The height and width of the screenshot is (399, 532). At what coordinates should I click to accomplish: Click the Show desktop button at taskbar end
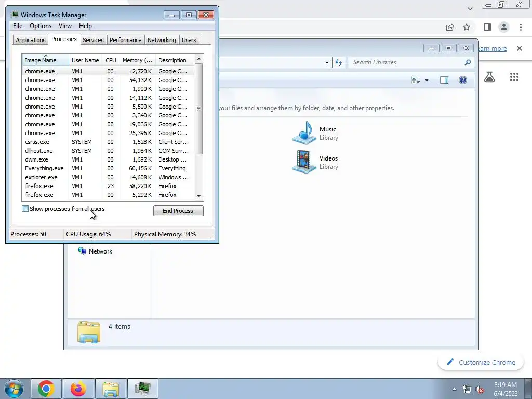[528, 389]
